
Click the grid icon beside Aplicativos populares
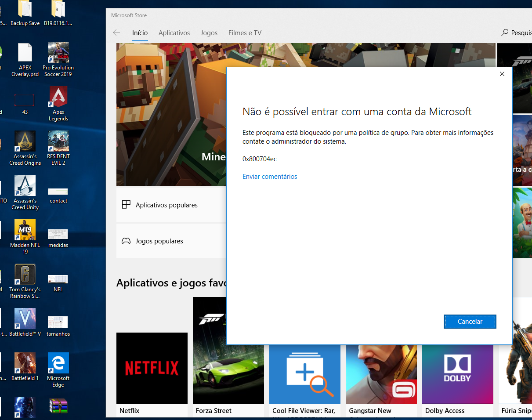[126, 204]
